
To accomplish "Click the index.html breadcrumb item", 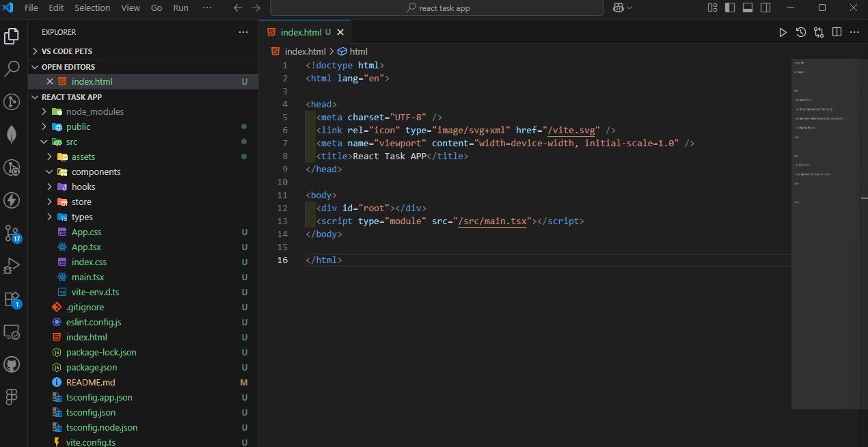I will (299, 51).
